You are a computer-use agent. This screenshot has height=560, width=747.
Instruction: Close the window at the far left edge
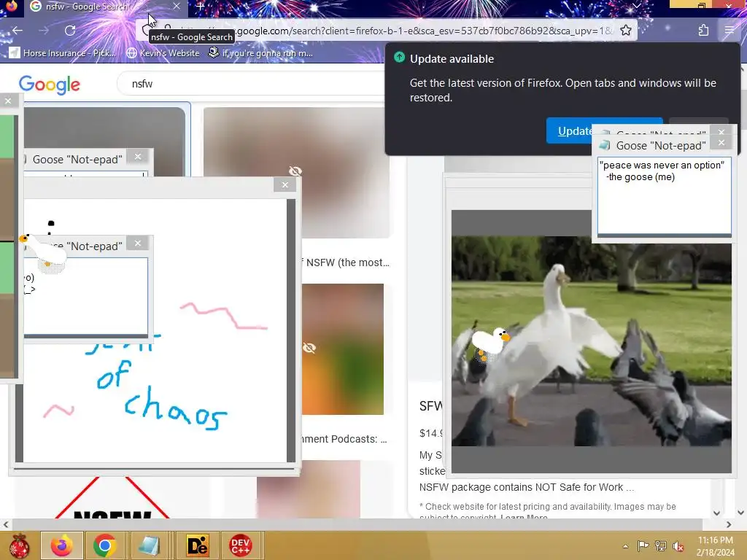pyautogui.click(x=8, y=101)
